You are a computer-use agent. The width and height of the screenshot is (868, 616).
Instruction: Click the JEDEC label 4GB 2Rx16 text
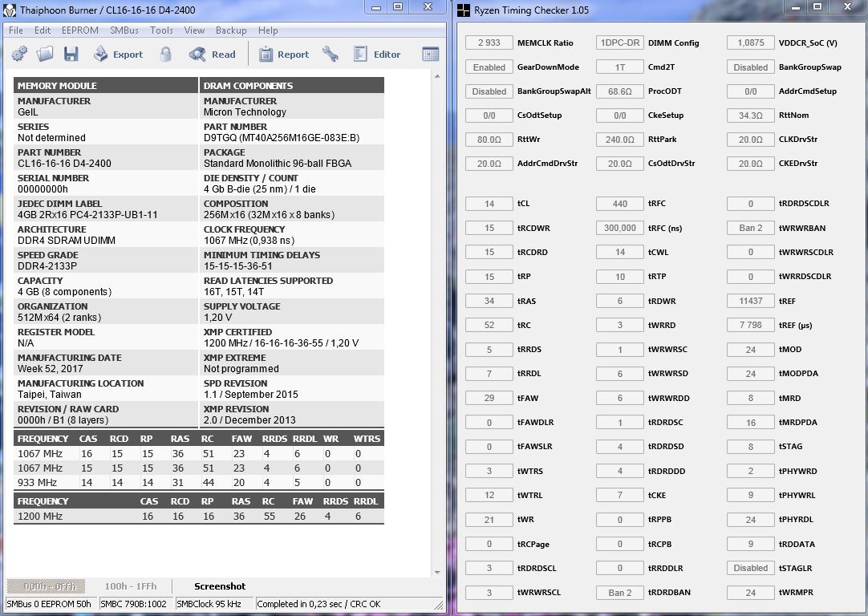pos(87,215)
